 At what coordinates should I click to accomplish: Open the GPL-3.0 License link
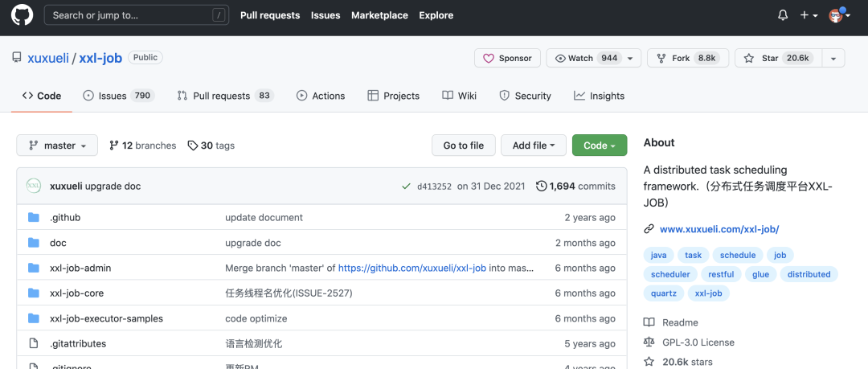[690, 342]
